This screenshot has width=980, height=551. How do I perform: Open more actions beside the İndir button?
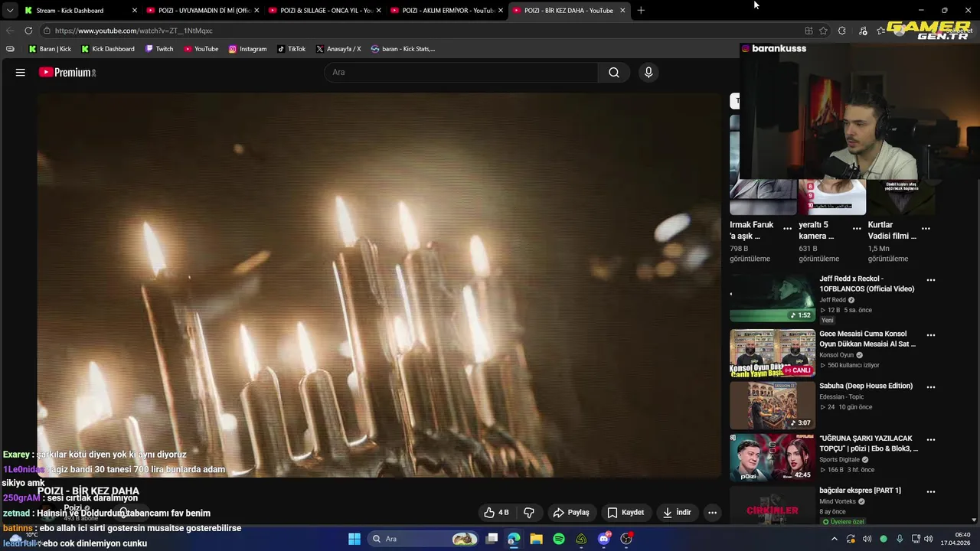(x=712, y=512)
